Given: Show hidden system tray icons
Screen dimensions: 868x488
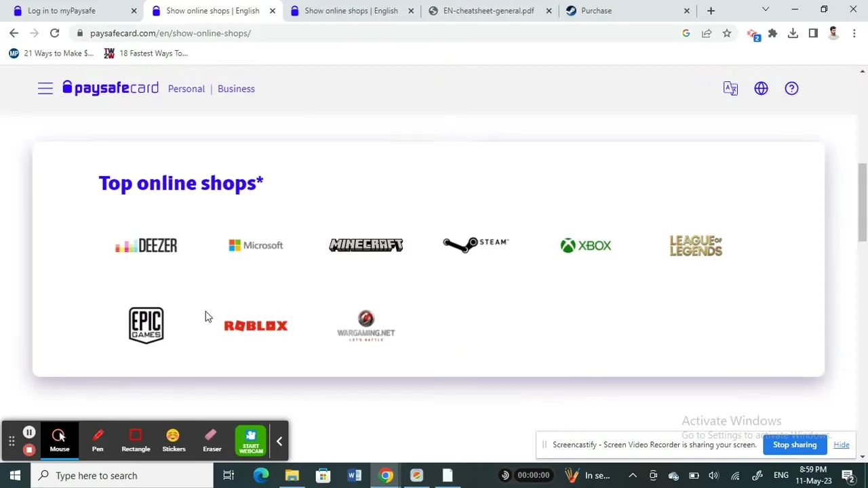Looking at the screenshot, I should (633, 476).
